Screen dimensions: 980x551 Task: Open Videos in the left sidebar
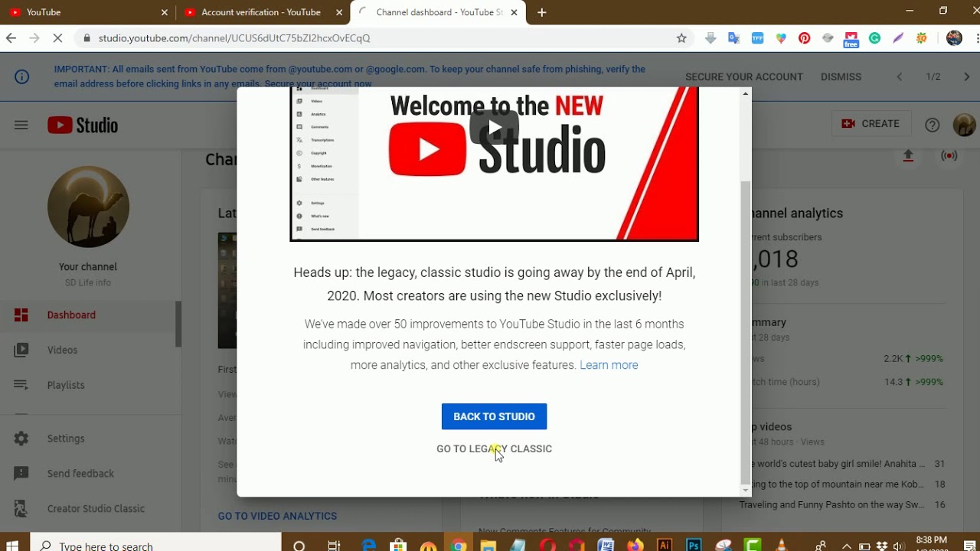pyautogui.click(x=89, y=350)
